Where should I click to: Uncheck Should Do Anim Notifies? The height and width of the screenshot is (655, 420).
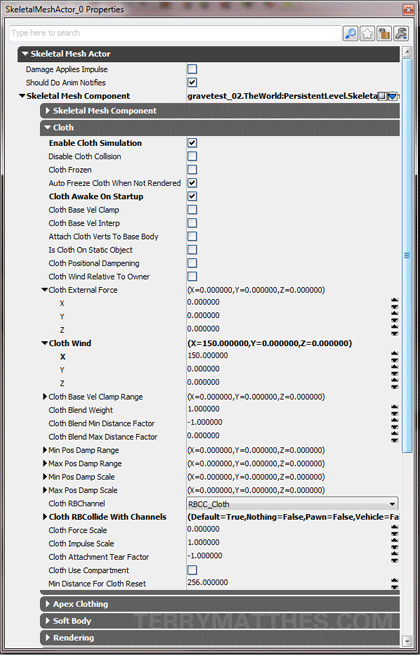pyautogui.click(x=192, y=82)
